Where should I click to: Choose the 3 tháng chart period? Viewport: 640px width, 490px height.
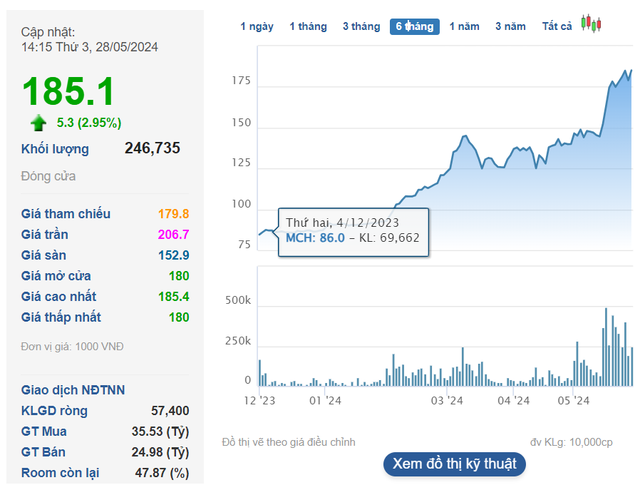[361, 27]
